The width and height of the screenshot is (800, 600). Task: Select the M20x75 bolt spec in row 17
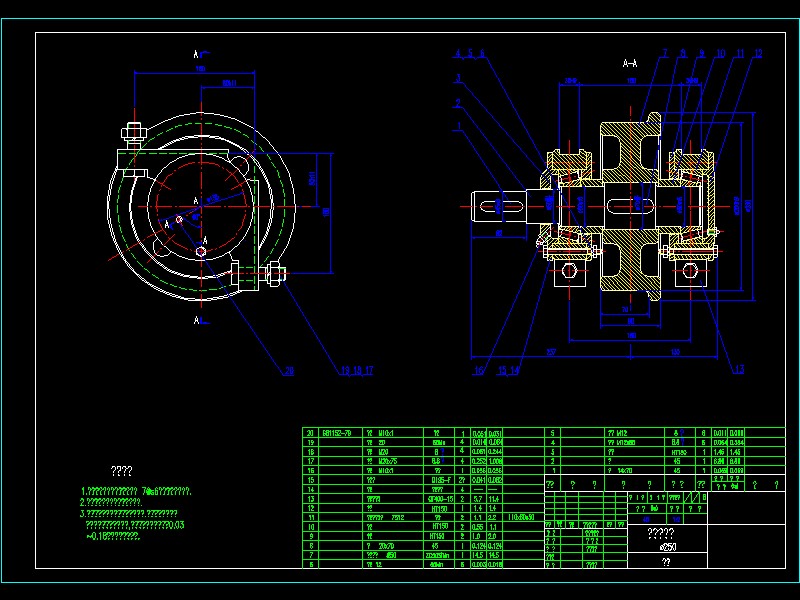tap(387, 461)
